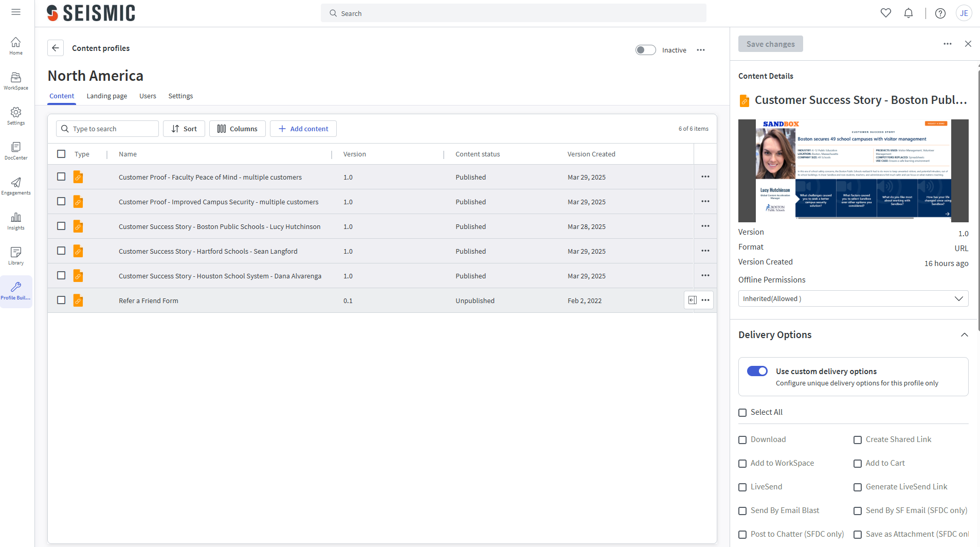This screenshot has width=980, height=547.
Task: Open details panel icon for Refer a Friend Form
Action: click(x=692, y=301)
